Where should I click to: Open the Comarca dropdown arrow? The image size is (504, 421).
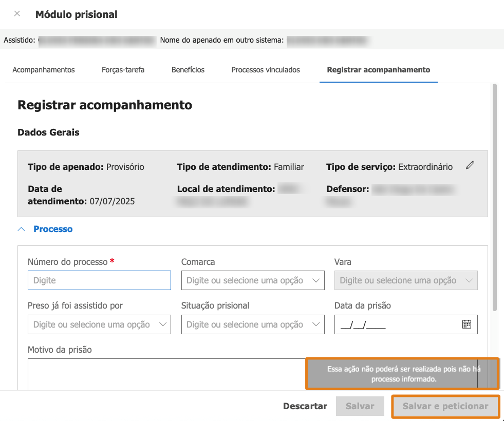[x=316, y=280]
